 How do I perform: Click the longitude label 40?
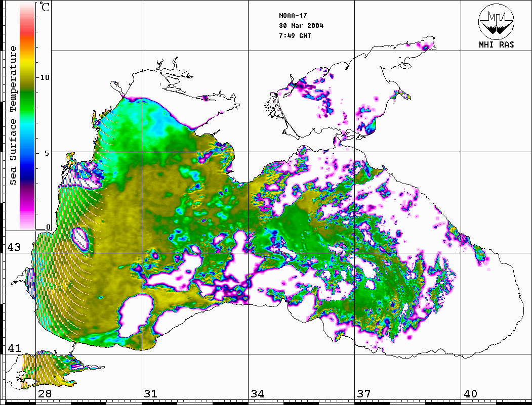(x=470, y=394)
